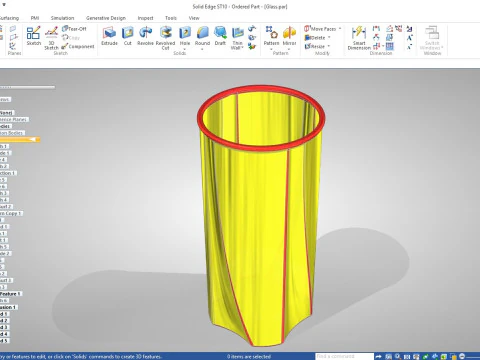Open the 3D Sketch tool
The height and width of the screenshot is (360, 480).
[51, 38]
